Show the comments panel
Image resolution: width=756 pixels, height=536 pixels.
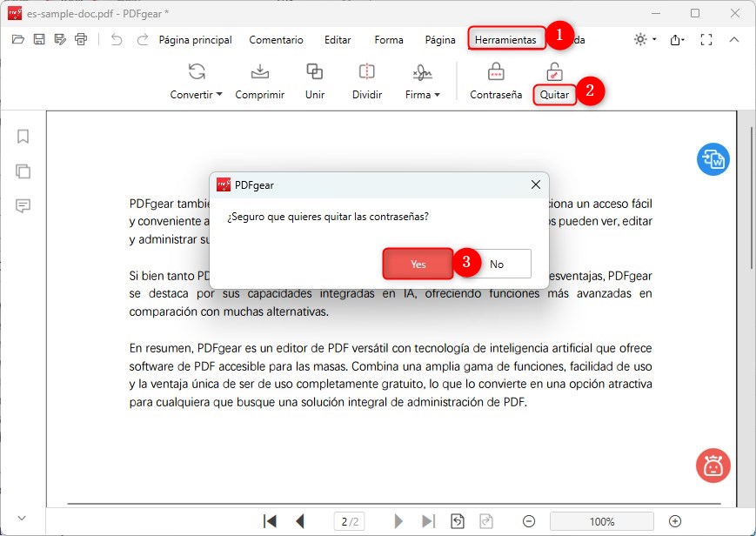coord(23,206)
